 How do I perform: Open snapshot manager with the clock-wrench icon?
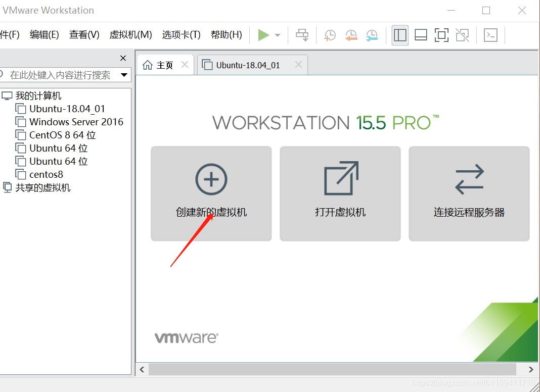pyautogui.click(x=372, y=35)
